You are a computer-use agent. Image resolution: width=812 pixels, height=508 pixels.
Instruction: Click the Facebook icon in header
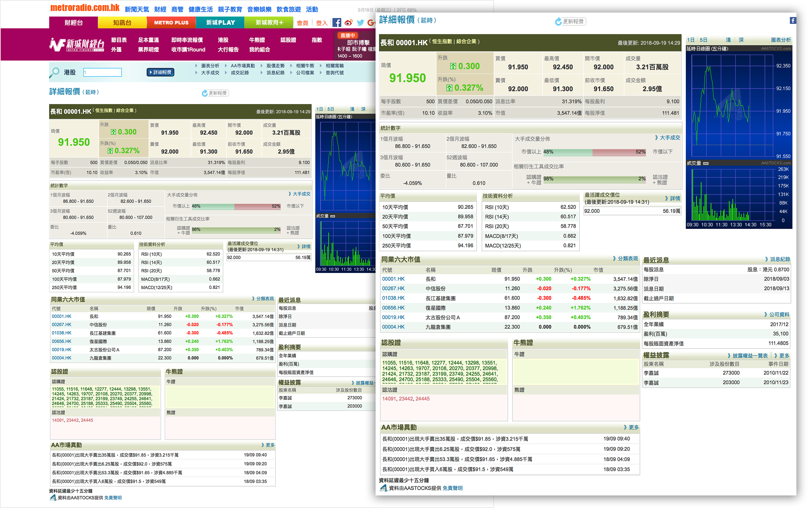(x=336, y=23)
